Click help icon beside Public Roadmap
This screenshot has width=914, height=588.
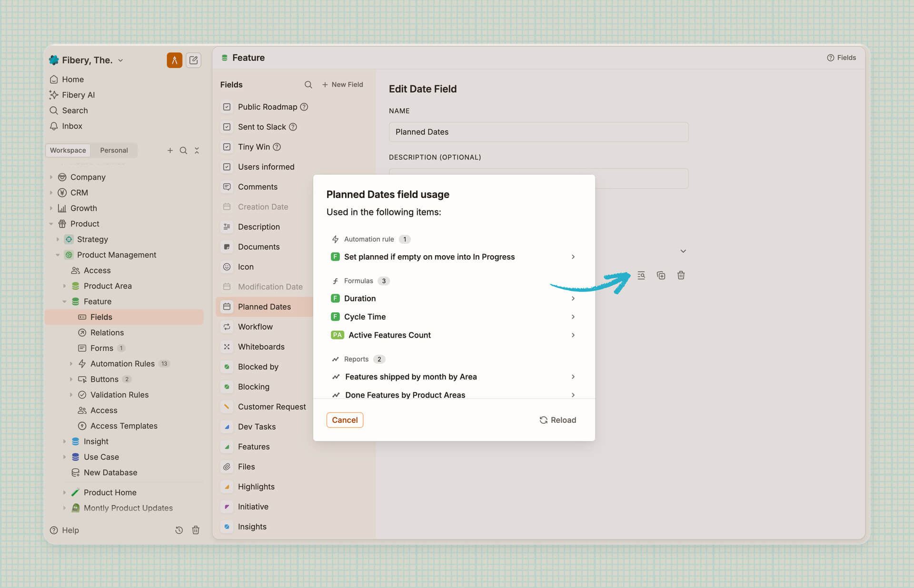(x=304, y=107)
